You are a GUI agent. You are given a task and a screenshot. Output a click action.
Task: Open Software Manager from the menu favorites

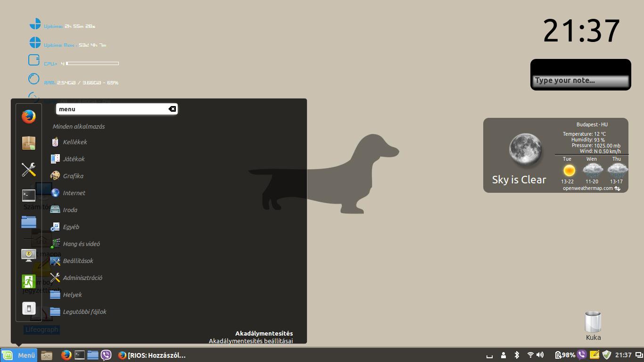click(29, 143)
